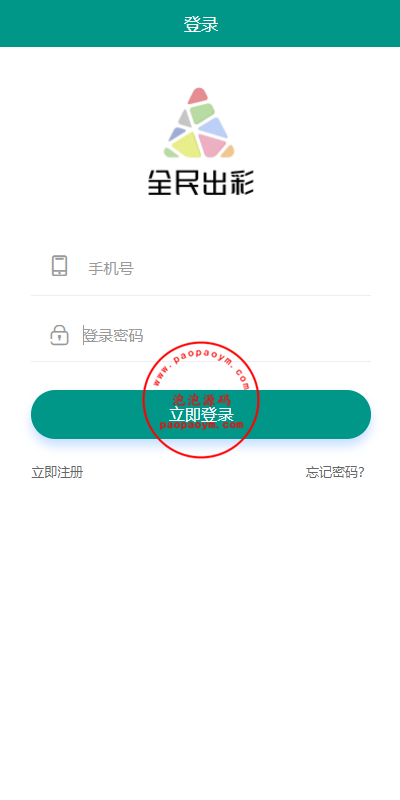This screenshot has height=800, width=400.
Task: Open the 忘记密码? forgot password link
Action: pyautogui.click(x=335, y=472)
